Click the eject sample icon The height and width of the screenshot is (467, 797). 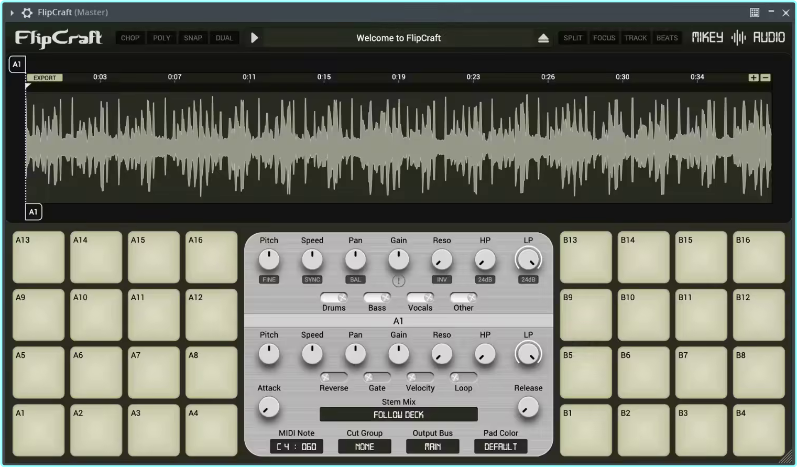pos(543,38)
